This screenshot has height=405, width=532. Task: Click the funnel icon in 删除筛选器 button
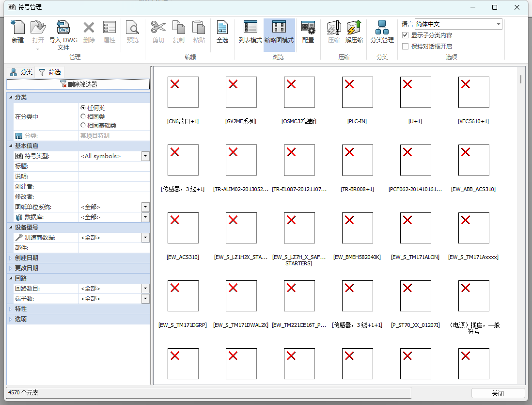pos(63,84)
